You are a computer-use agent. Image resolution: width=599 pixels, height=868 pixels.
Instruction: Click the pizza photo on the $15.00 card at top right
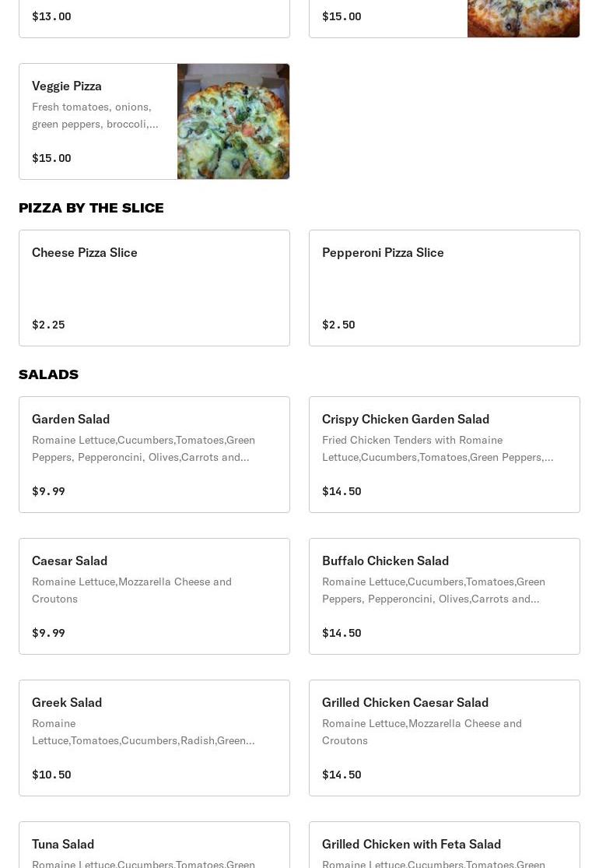[523, 19]
